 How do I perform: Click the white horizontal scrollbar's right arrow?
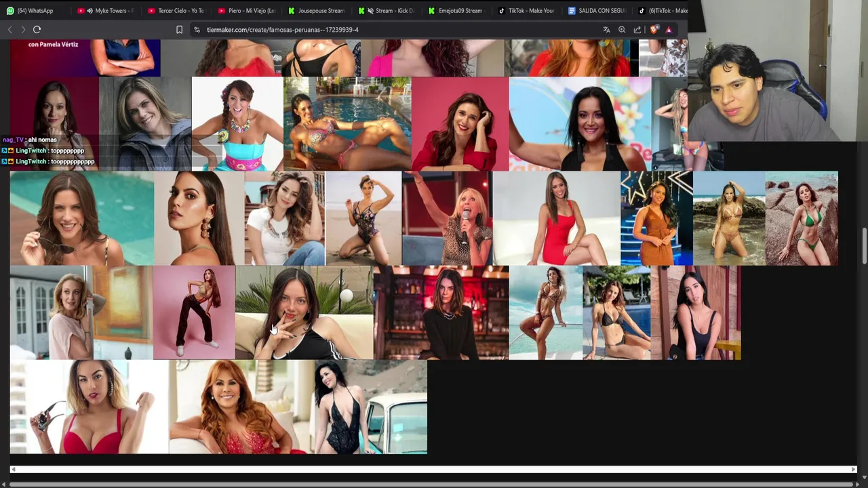854,469
